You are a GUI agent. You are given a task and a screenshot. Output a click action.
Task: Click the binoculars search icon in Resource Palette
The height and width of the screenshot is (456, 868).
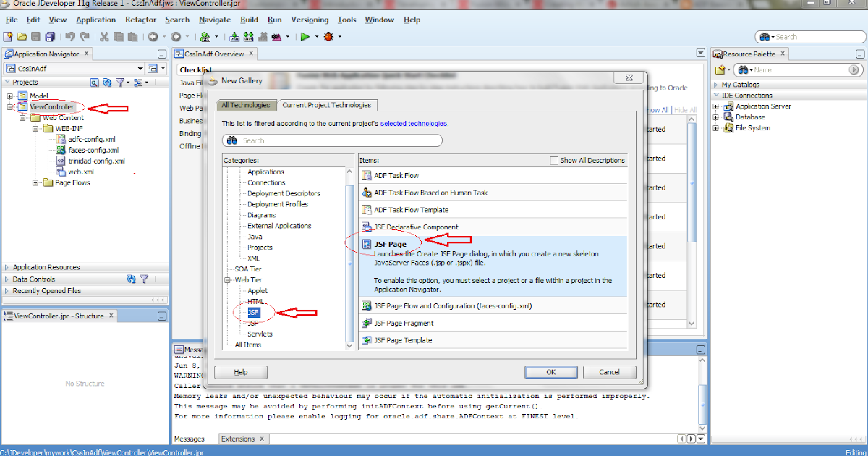(x=744, y=69)
